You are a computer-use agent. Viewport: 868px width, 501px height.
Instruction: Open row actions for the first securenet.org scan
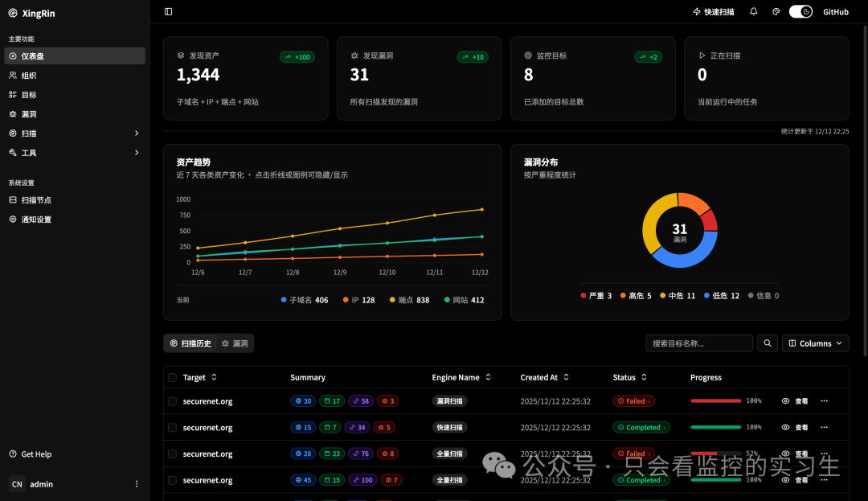825,400
